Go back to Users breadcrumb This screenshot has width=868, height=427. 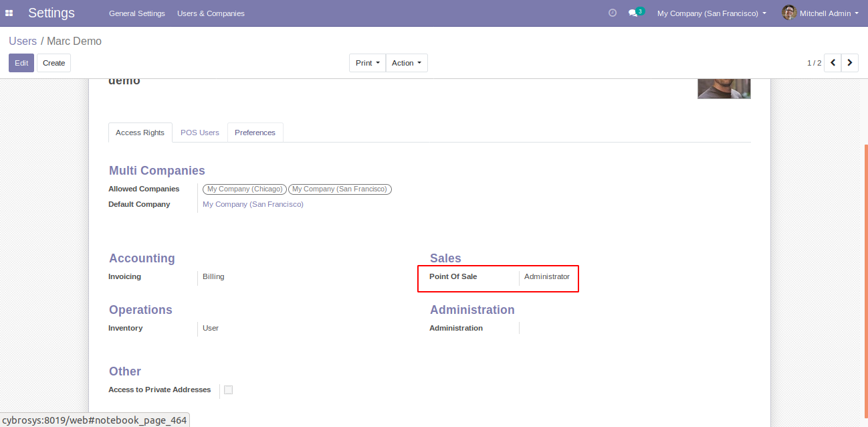click(x=23, y=41)
